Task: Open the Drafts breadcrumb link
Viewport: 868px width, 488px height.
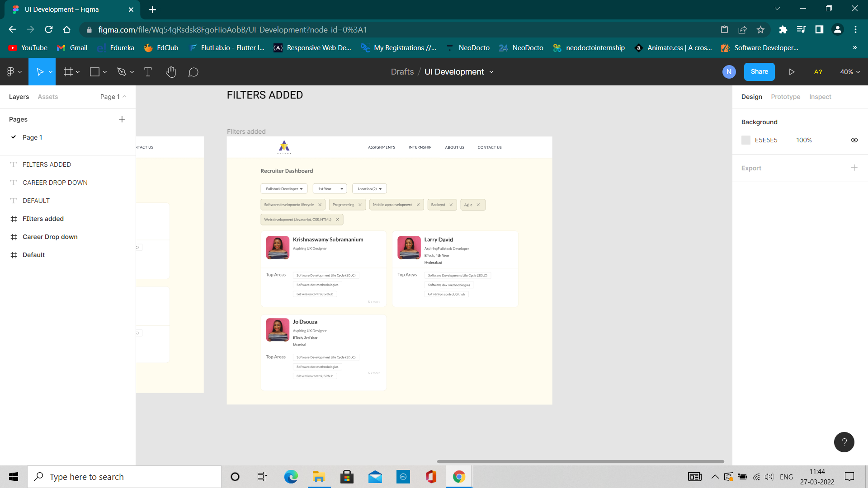Action: pyautogui.click(x=402, y=71)
